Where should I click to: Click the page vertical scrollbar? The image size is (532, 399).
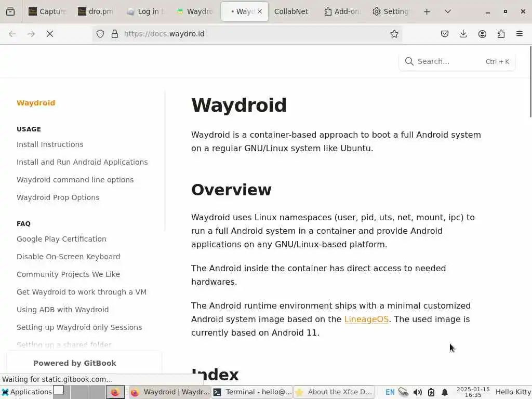(x=530, y=82)
